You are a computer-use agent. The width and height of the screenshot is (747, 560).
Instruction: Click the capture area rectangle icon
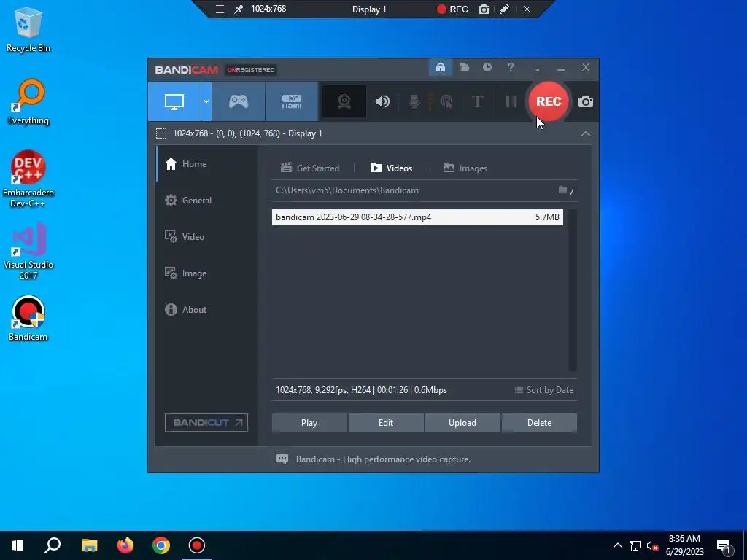[161, 133]
